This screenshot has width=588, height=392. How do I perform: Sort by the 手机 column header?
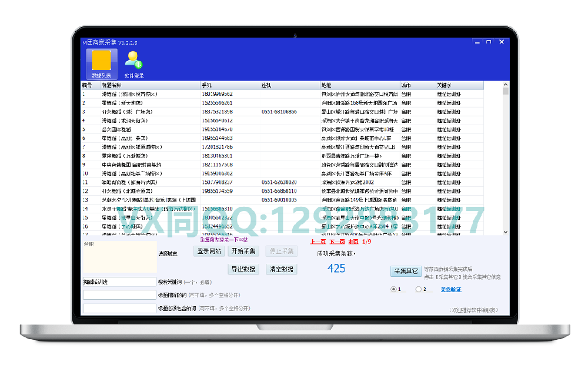230,85
